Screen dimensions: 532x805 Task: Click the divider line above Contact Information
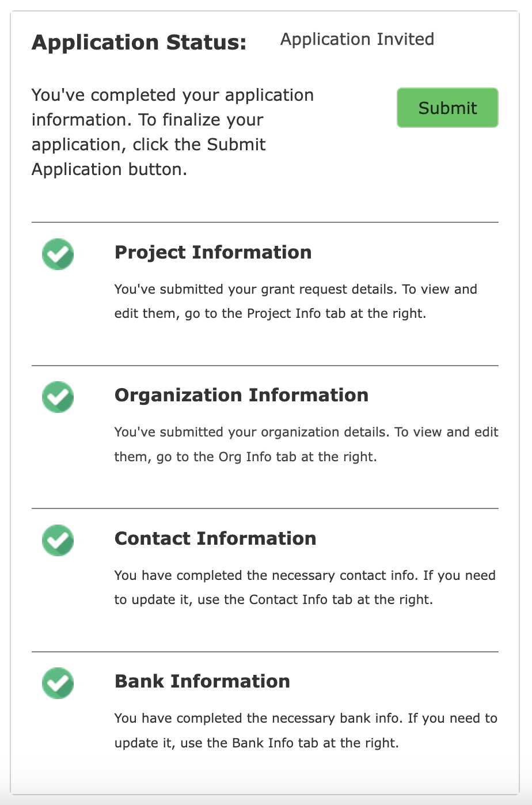[x=265, y=508]
